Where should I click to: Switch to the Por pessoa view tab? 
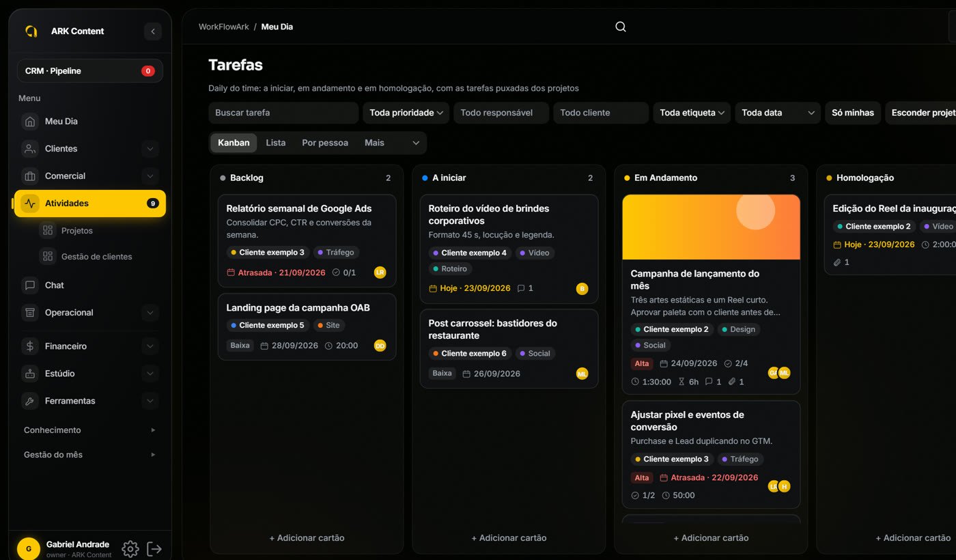coord(325,143)
